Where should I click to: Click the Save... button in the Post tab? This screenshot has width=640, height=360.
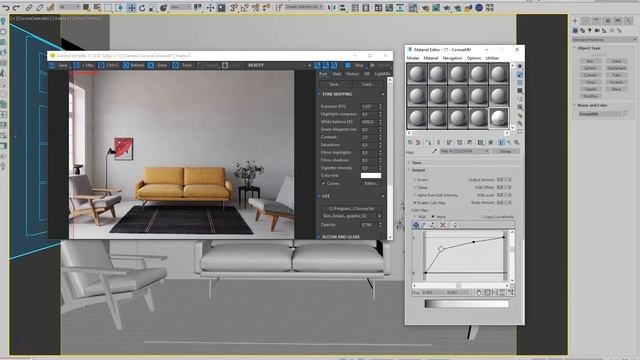tap(335, 84)
